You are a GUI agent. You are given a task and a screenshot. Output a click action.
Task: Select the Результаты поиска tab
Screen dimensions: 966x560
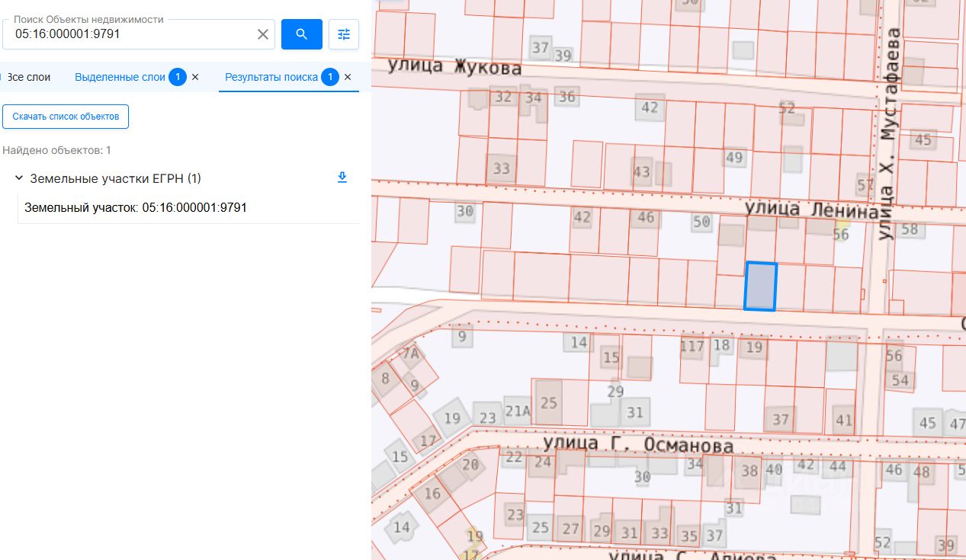271,77
